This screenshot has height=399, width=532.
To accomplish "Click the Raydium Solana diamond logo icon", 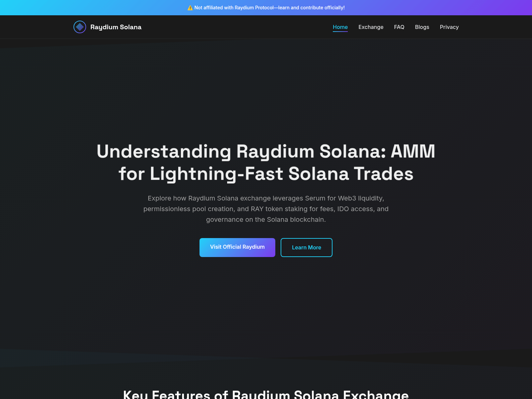I will coord(80,27).
